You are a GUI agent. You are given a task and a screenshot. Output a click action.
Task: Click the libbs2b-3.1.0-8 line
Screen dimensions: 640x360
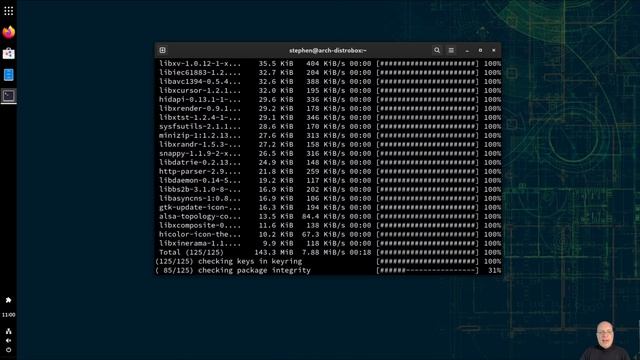[330, 189]
